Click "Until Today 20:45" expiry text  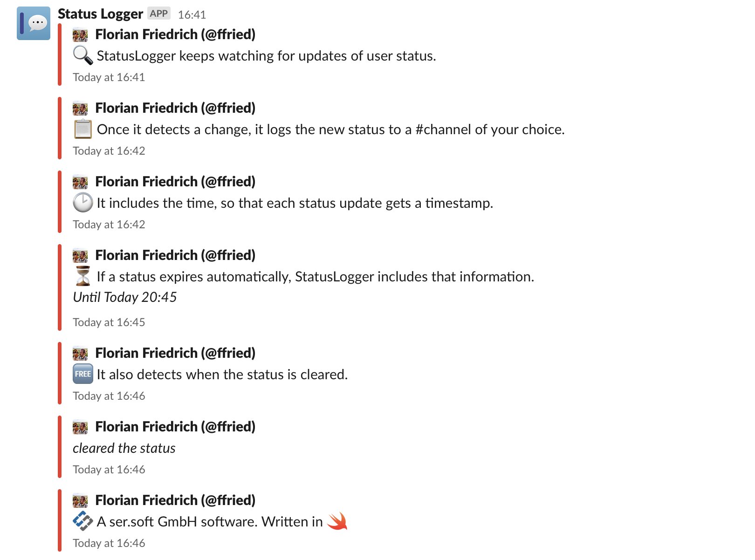click(125, 297)
